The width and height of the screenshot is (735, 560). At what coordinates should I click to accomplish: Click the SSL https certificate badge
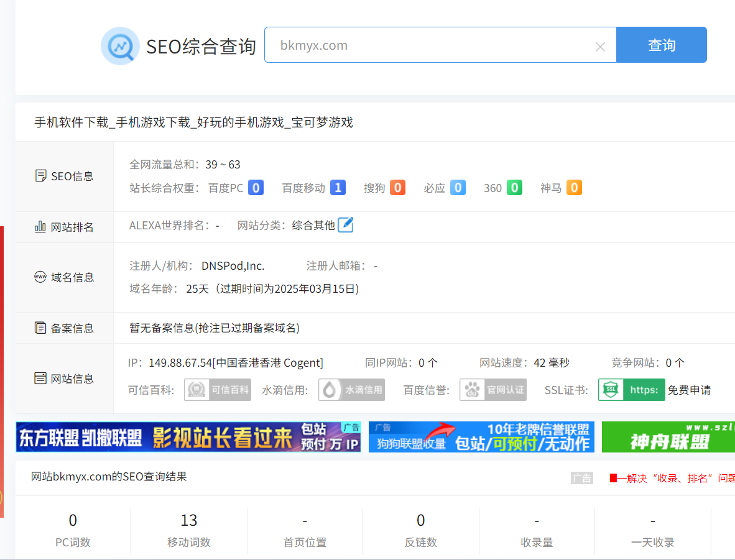[631, 390]
